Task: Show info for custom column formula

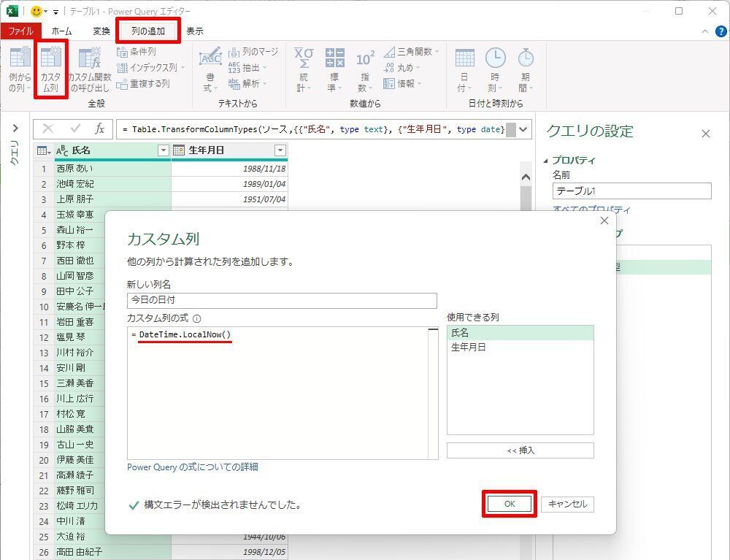Action: point(196,319)
